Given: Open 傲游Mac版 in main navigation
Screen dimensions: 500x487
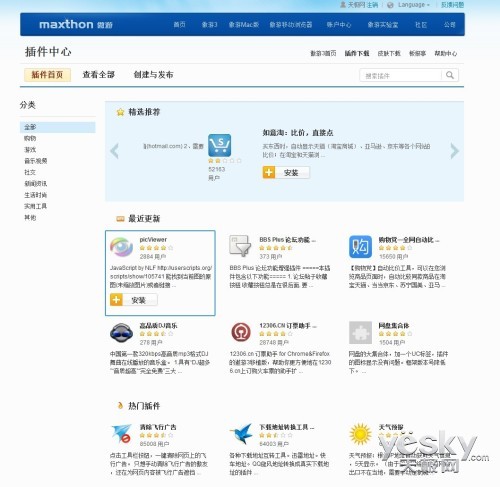Looking at the screenshot, I should [x=244, y=24].
